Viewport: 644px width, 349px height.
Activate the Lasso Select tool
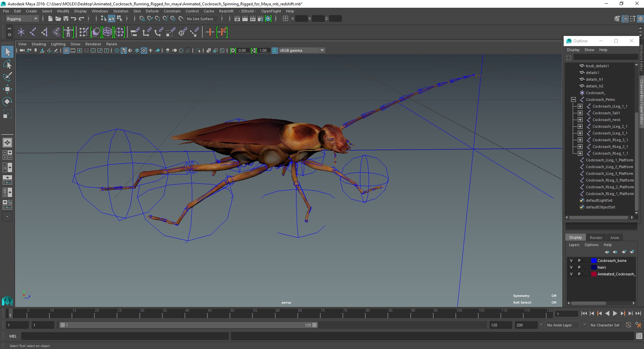(x=7, y=64)
